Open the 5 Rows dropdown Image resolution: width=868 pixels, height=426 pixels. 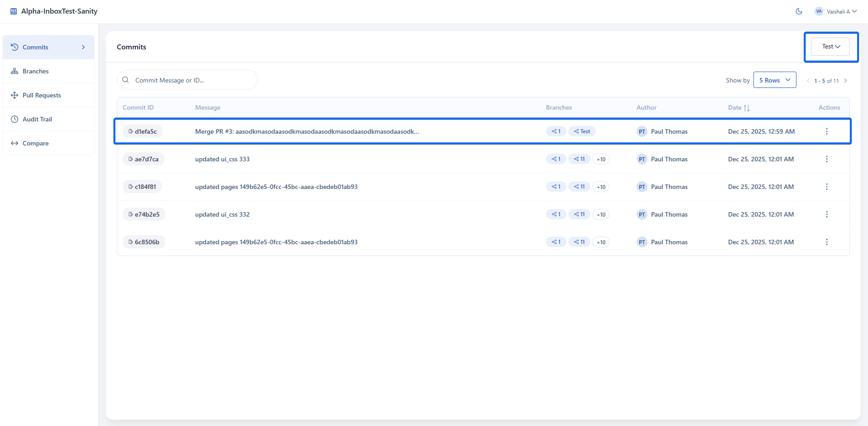coord(775,80)
